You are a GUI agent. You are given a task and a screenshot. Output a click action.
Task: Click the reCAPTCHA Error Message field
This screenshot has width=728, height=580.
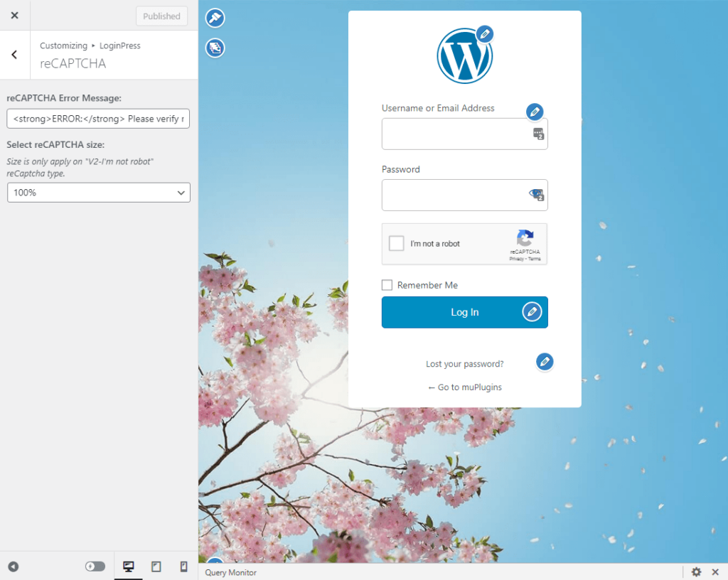click(98, 119)
